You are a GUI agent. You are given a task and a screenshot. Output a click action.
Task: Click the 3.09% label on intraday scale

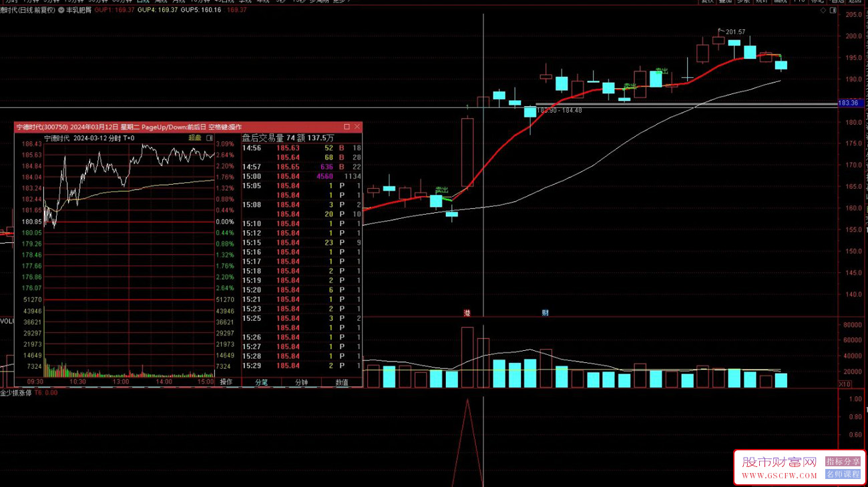pyautogui.click(x=225, y=144)
